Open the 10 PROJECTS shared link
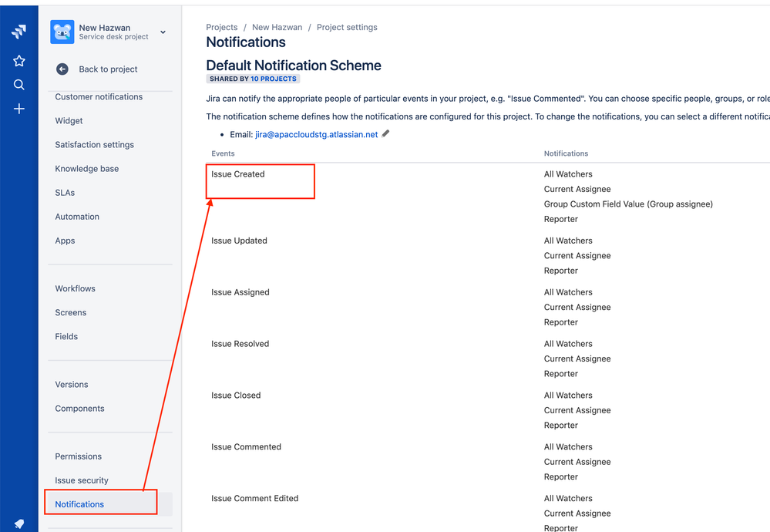Screen dimensions: 770x532 pos(274,79)
